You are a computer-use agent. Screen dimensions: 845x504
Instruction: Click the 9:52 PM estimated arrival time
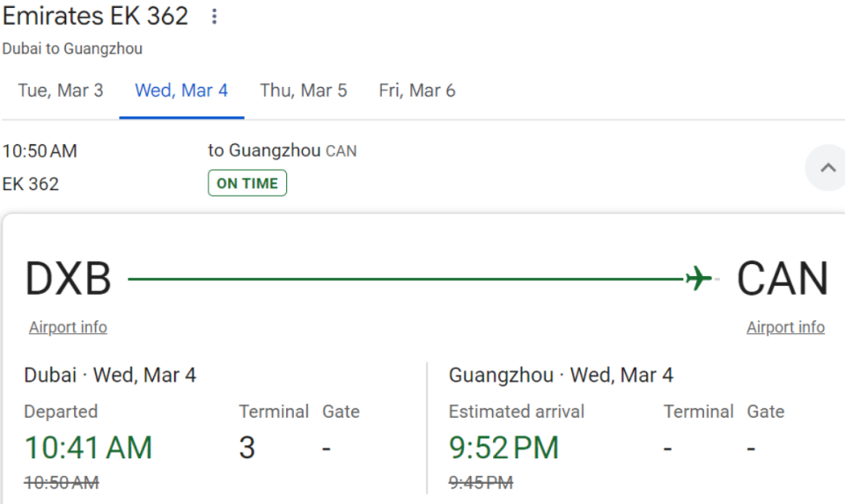coord(503,448)
